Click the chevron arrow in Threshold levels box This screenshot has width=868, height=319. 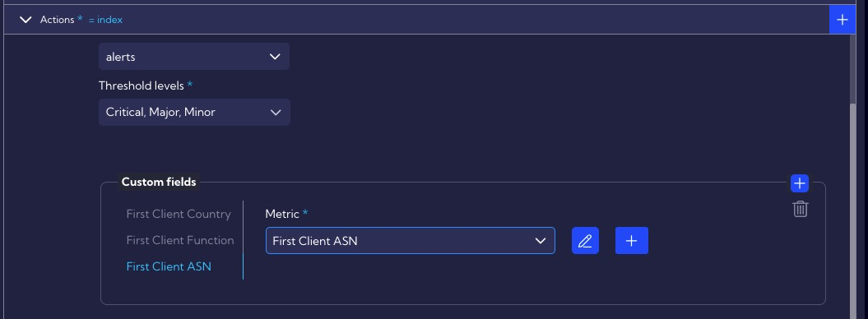click(x=275, y=113)
